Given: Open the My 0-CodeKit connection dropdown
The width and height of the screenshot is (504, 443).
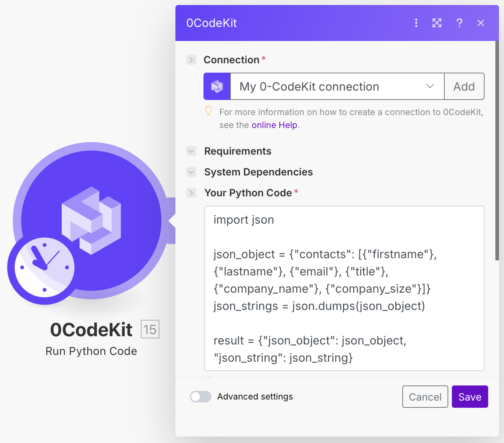Looking at the screenshot, I should click(x=337, y=86).
